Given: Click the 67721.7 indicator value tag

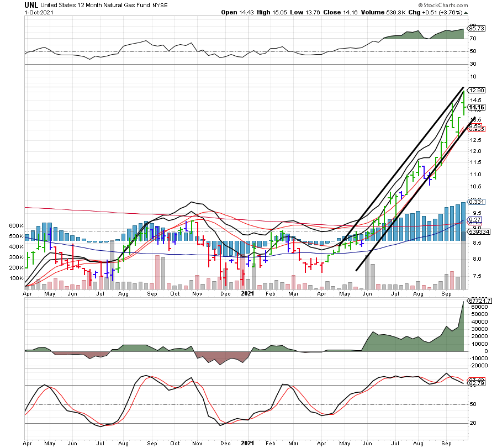Looking at the screenshot, I should 478,301.
